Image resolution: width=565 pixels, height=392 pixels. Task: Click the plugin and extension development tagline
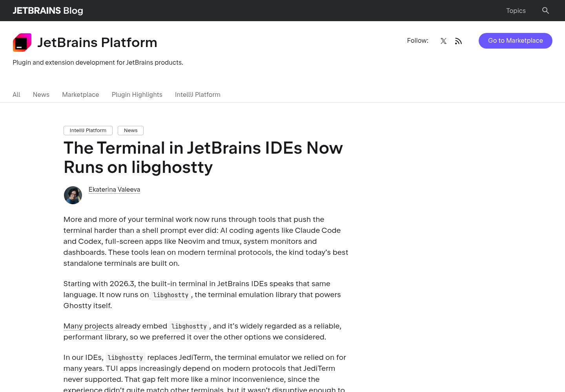[98, 63]
